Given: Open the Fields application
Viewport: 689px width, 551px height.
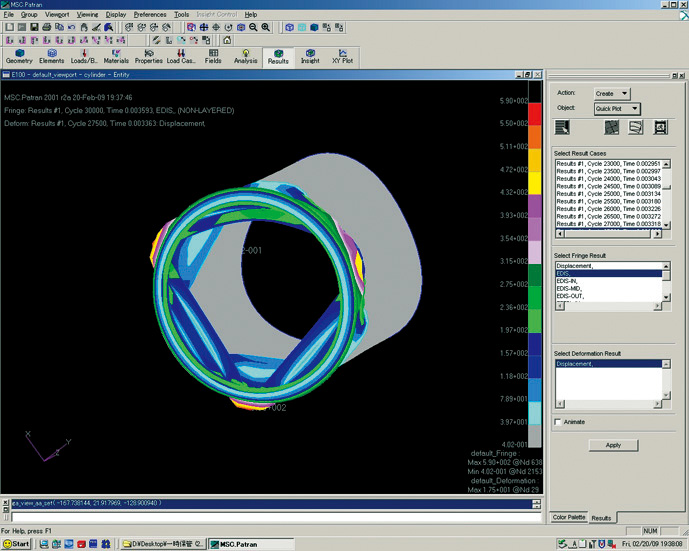Looking at the screenshot, I should coord(213,57).
